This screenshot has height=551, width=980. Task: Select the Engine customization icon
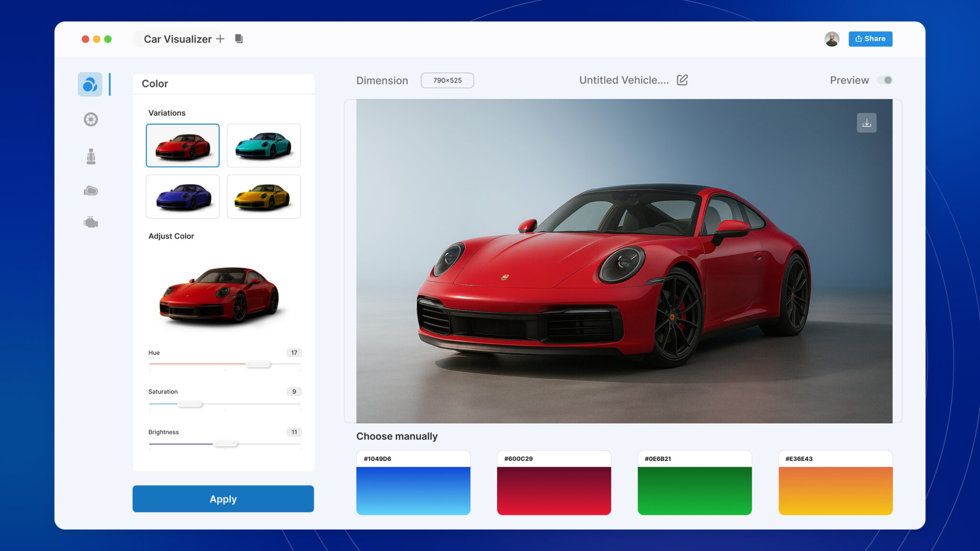click(90, 221)
